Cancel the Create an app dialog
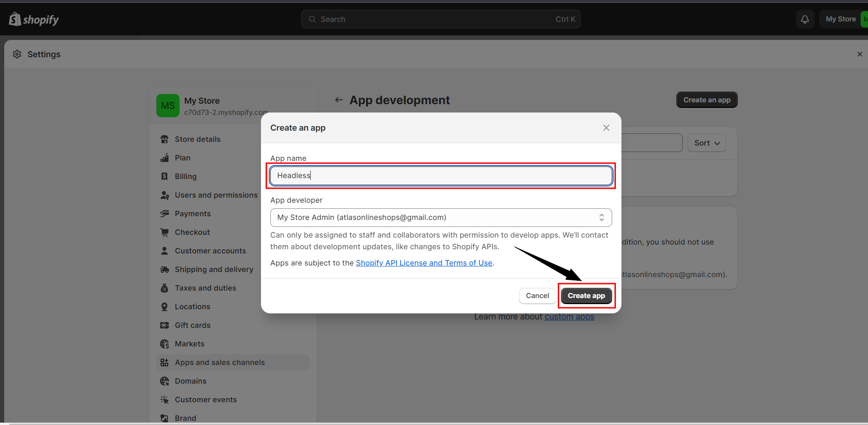Viewport: 868px width, 425px height. pyautogui.click(x=537, y=296)
